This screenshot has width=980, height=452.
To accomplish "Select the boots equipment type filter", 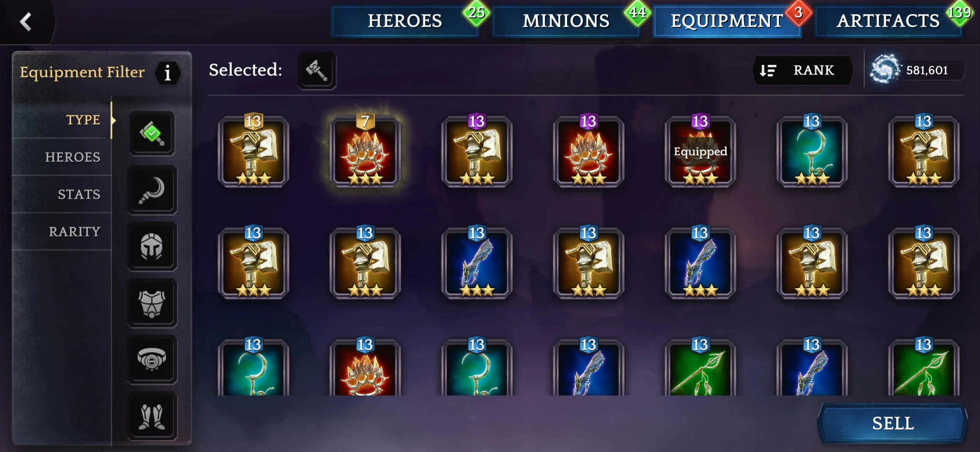I will pyautogui.click(x=152, y=416).
